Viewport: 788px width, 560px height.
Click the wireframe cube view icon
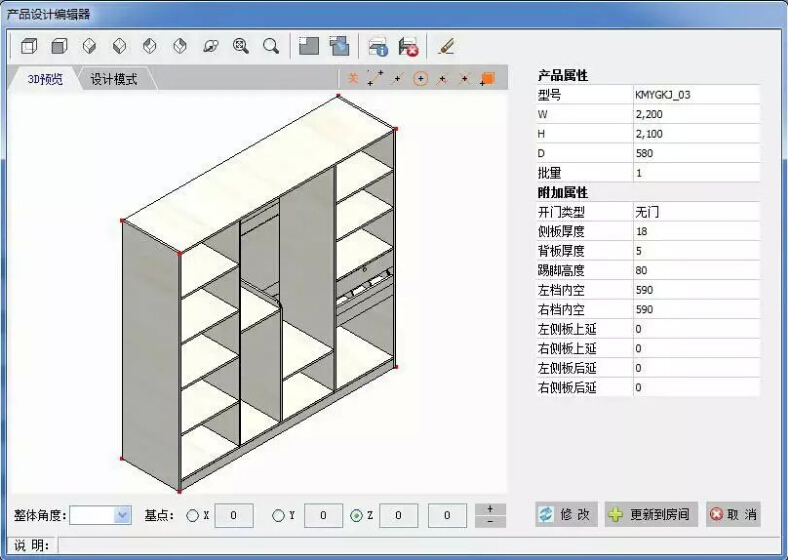29,46
